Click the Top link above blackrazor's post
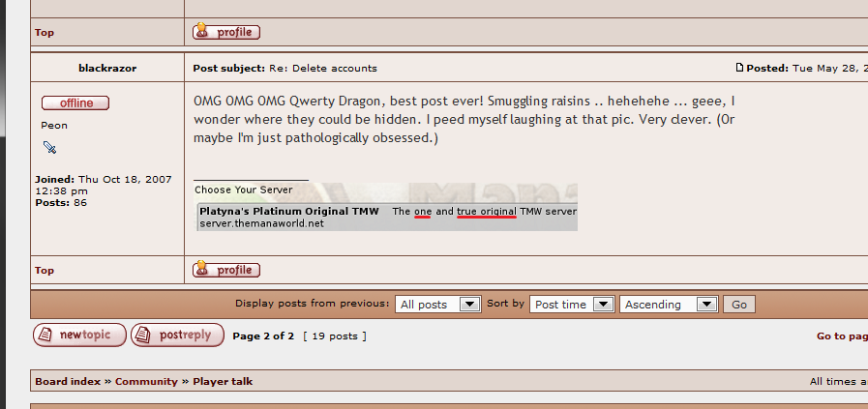 (x=45, y=33)
